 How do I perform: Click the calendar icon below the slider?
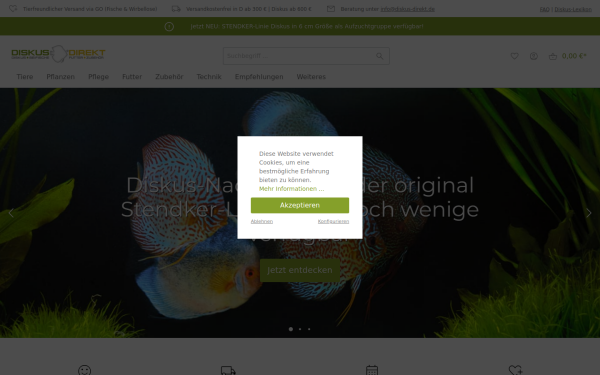click(372, 370)
